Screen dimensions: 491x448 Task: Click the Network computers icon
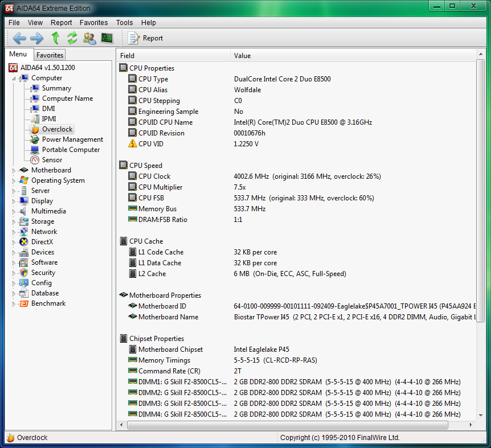click(24, 232)
